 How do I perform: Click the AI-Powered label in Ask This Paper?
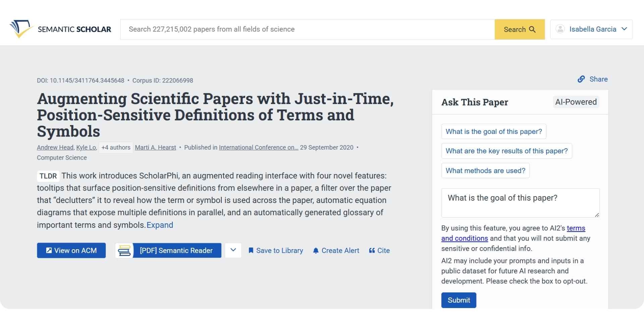point(576,102)
